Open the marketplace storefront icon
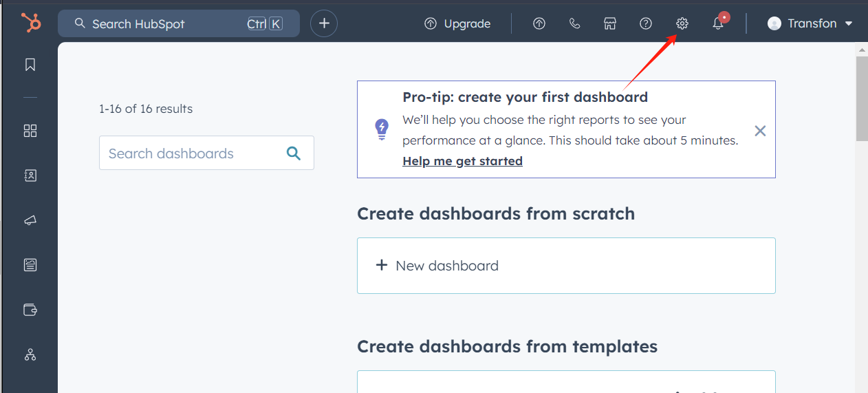The width and height of the screenshot is (868, 393). click(x=610, y=23)
